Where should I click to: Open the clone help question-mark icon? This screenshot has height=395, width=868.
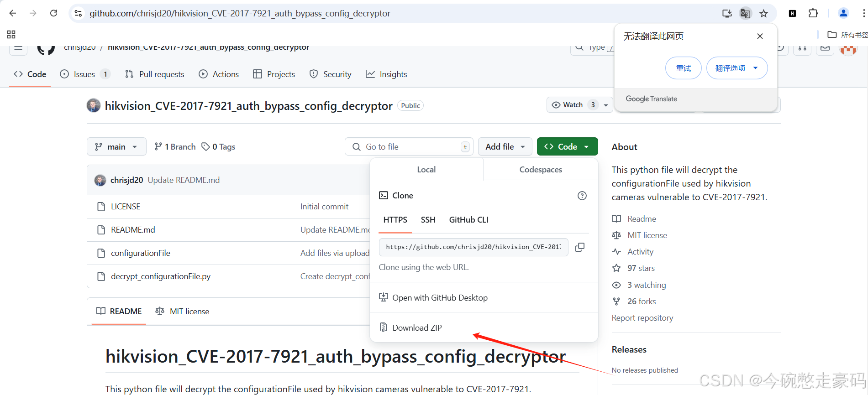[x=582, y=196]
